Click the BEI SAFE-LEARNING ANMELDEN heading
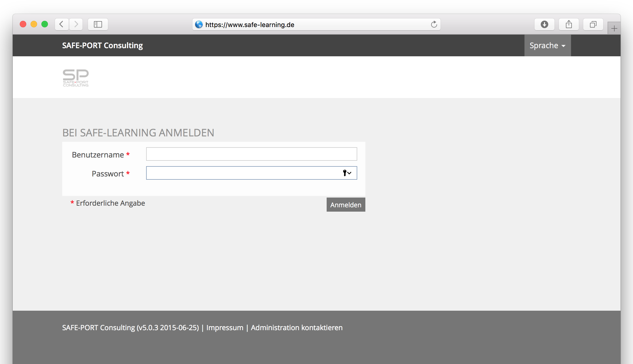The image size is (633, 364). (138, 133)
